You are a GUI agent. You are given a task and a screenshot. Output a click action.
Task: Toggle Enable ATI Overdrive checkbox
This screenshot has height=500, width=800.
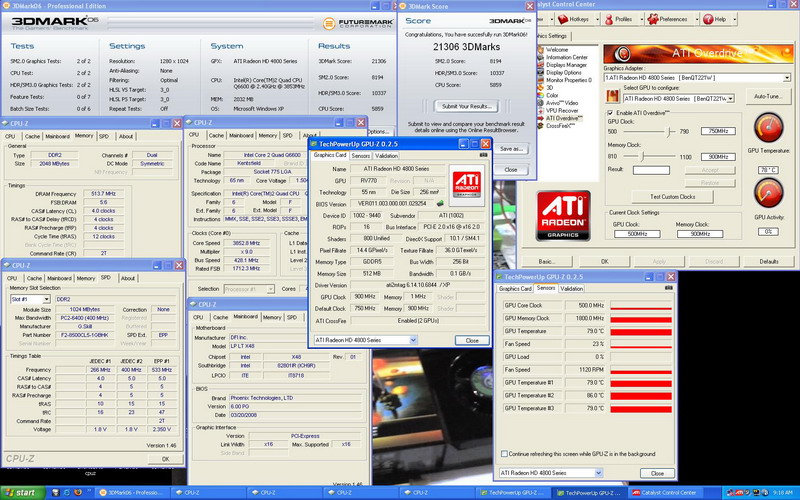pos(610,113)
